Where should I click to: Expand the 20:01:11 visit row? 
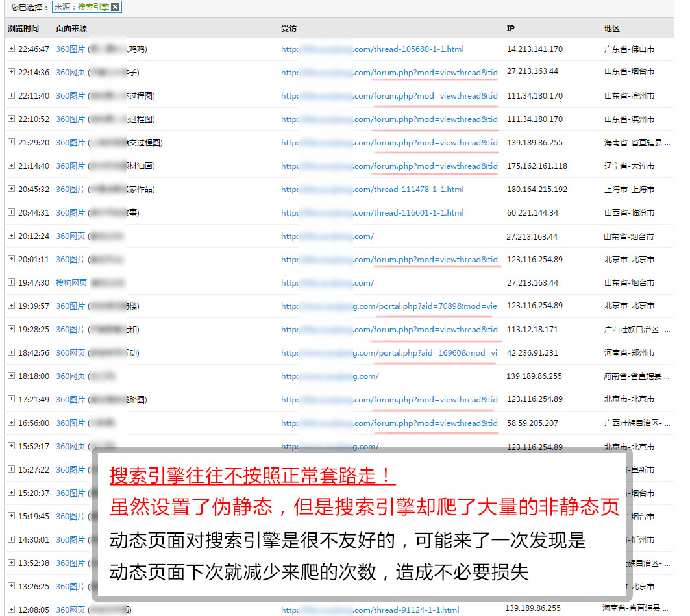click(12, 258)
